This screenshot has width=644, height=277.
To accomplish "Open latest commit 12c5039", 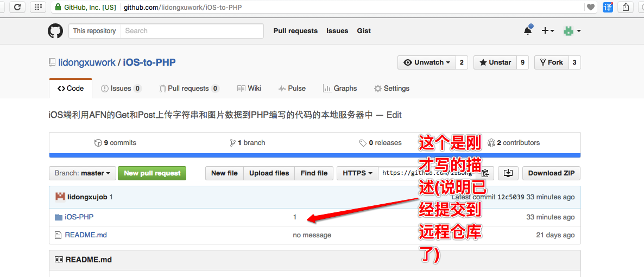I will tap(510, 197).
